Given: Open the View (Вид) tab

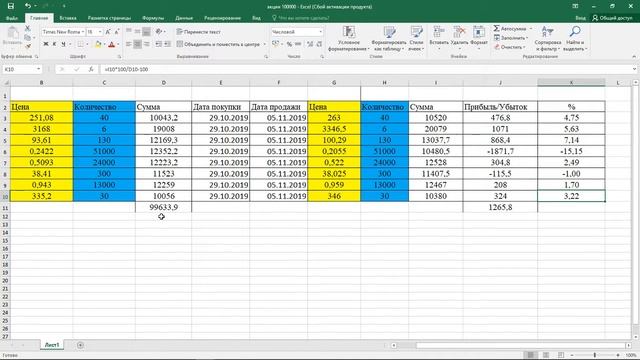Looking at the screenshot, I should pyautogui.click(x=256, y=18).
